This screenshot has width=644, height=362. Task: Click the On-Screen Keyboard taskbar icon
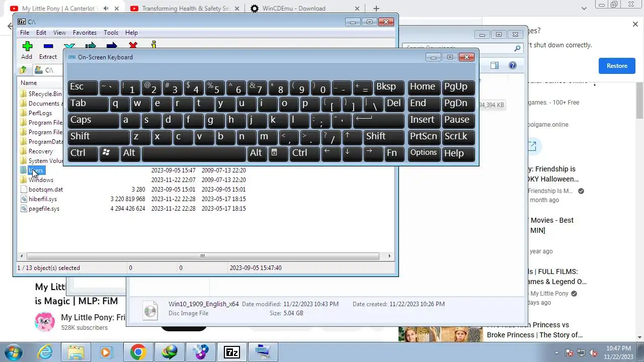[x=263, y=352]
